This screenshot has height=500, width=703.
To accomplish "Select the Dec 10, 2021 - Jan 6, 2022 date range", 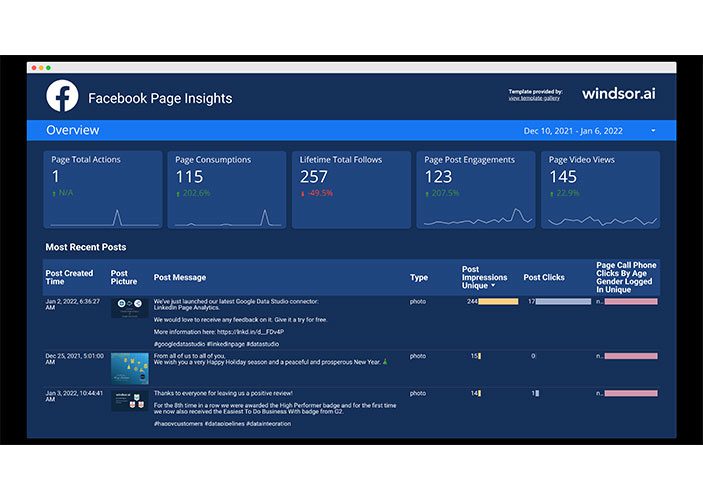I will 573,131.
